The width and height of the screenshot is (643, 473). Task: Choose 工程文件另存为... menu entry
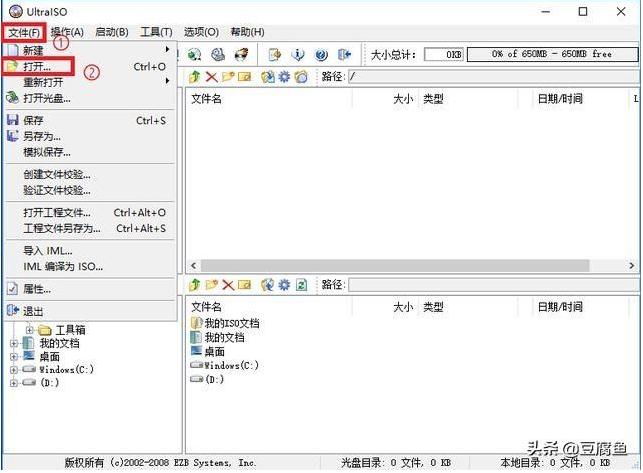(x=91, y=229)
